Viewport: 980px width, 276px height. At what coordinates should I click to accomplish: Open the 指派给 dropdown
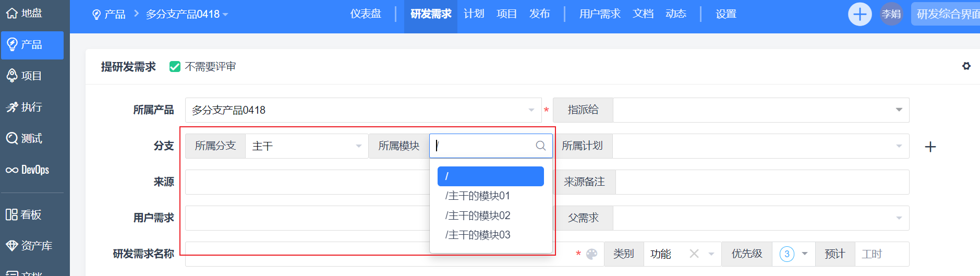[x=760, y=110]
